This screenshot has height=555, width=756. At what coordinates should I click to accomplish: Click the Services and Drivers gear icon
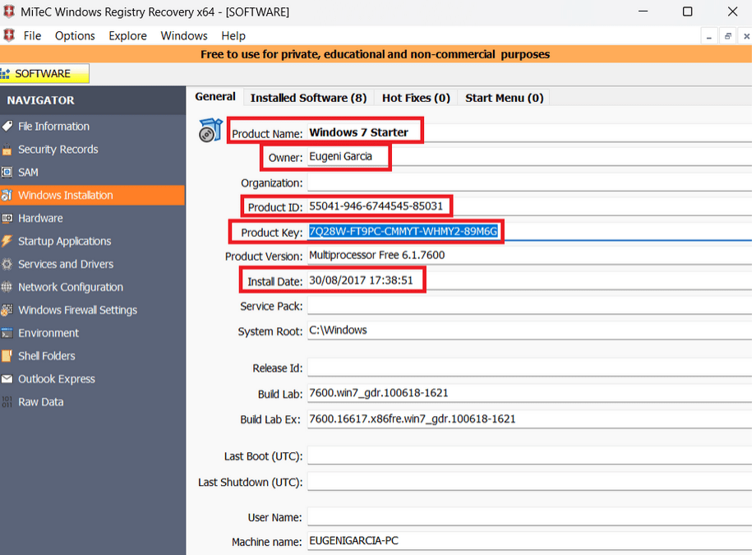(x=7, y=264)
